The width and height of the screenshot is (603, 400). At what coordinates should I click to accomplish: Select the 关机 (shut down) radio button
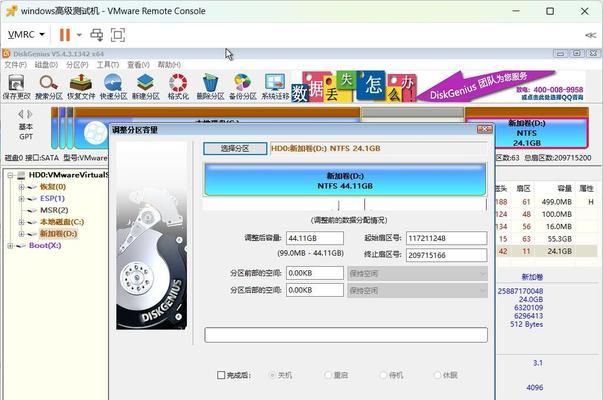coord(272,375)
